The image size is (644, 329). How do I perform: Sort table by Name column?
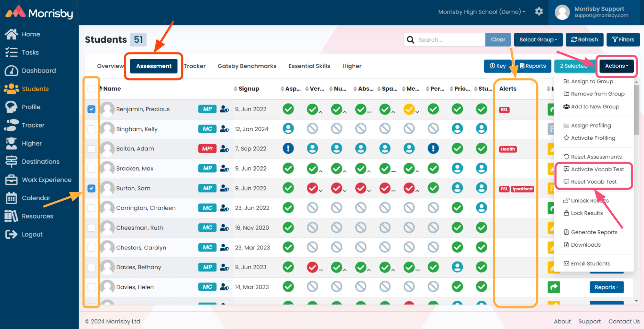110,89
